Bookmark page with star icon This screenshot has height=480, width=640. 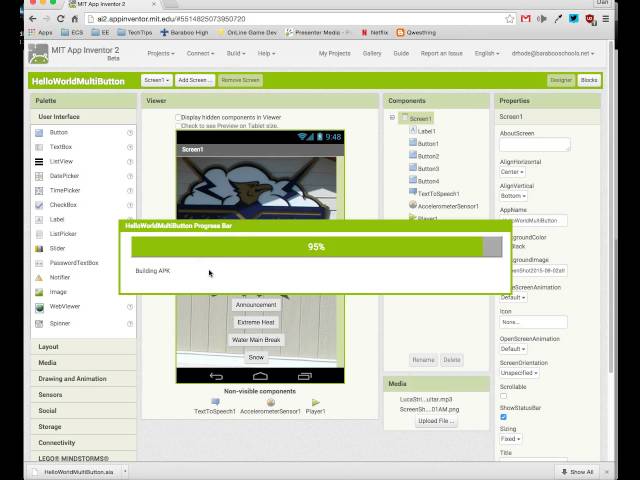pyautogui.click(x=509, y=19)
